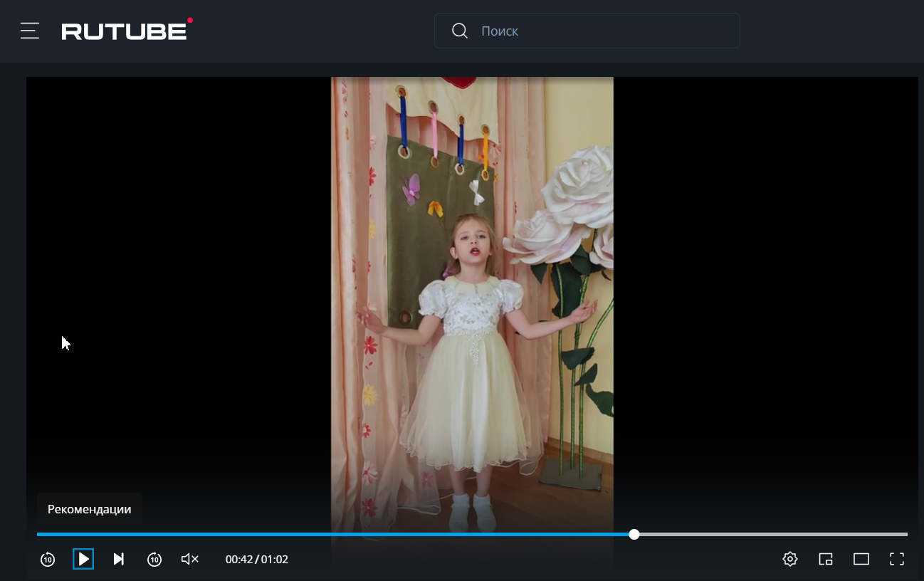Open the hamburger navigation menu
This screenshot has height=581, width=924.
(x=30, y=31)
